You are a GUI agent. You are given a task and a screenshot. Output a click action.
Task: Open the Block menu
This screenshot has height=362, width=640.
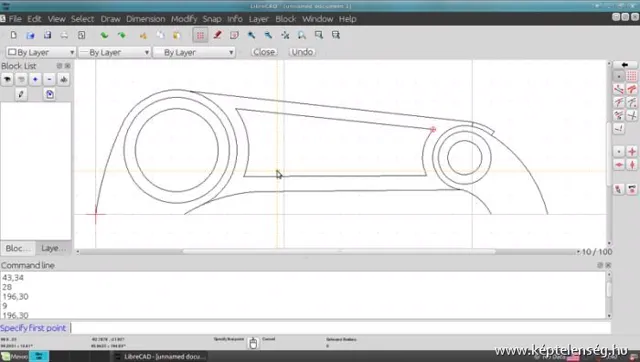[x=285, y=19]
